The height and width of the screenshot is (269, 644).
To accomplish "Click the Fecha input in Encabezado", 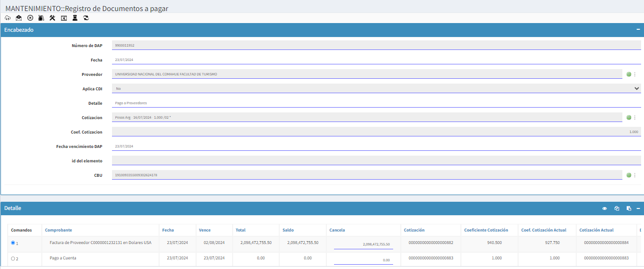I will coord(376,60).
